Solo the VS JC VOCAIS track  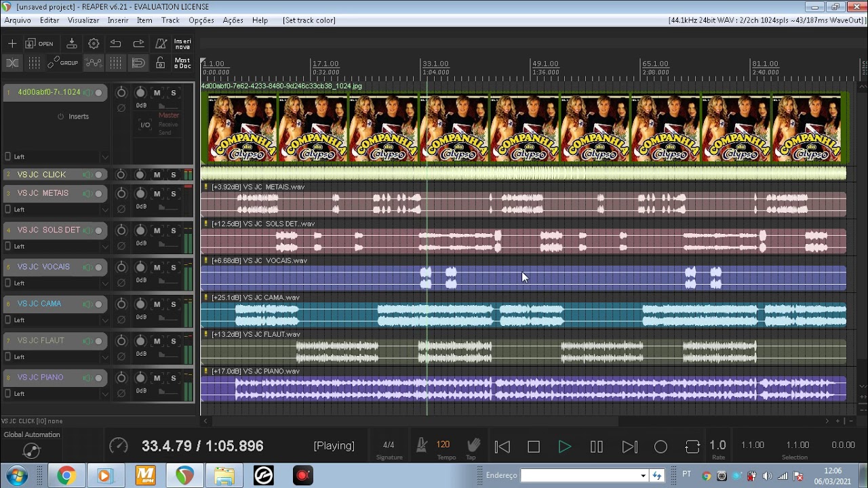[174, 268]
